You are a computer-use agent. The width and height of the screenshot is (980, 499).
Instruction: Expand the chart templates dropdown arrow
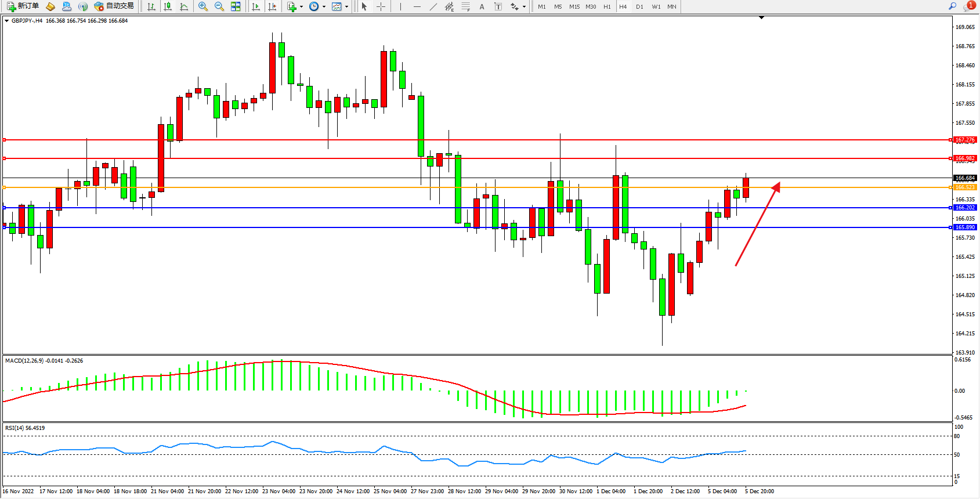pyautogui.click(x=347, y=7)
